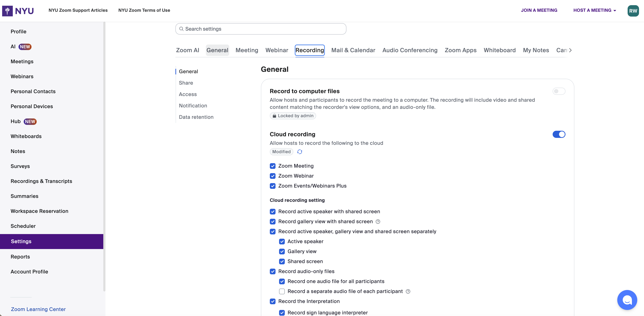Check Record a separate audio file of each participant

[x=282, y=291]
